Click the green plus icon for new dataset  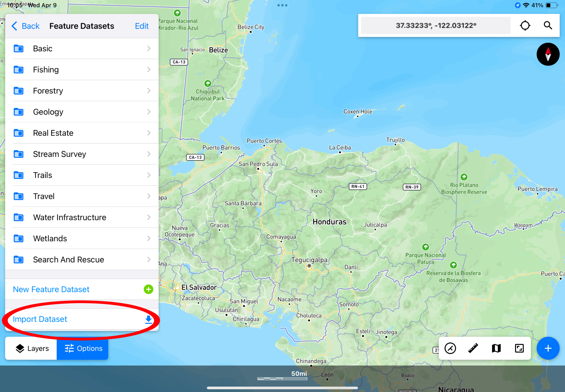[x=148, y=289]
